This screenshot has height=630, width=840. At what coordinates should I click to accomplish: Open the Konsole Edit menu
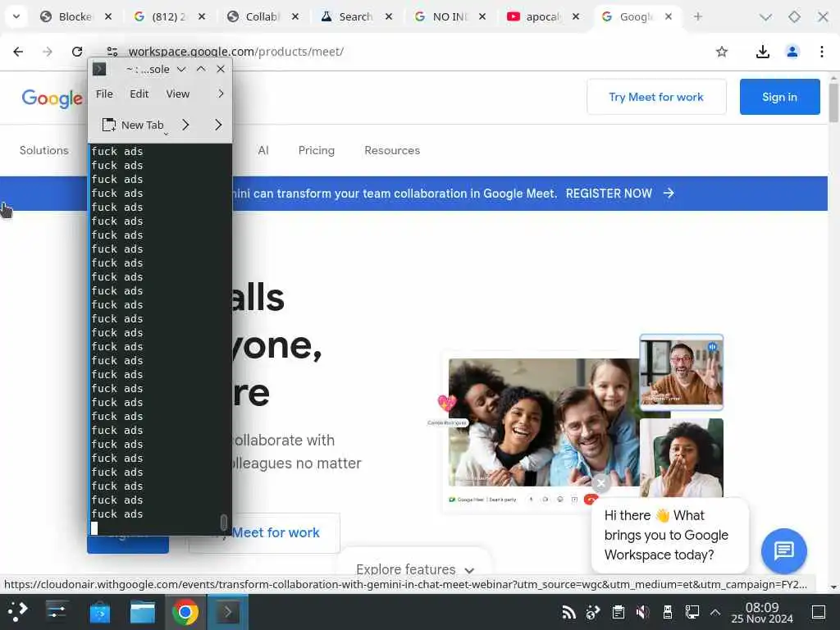[139, 94]
